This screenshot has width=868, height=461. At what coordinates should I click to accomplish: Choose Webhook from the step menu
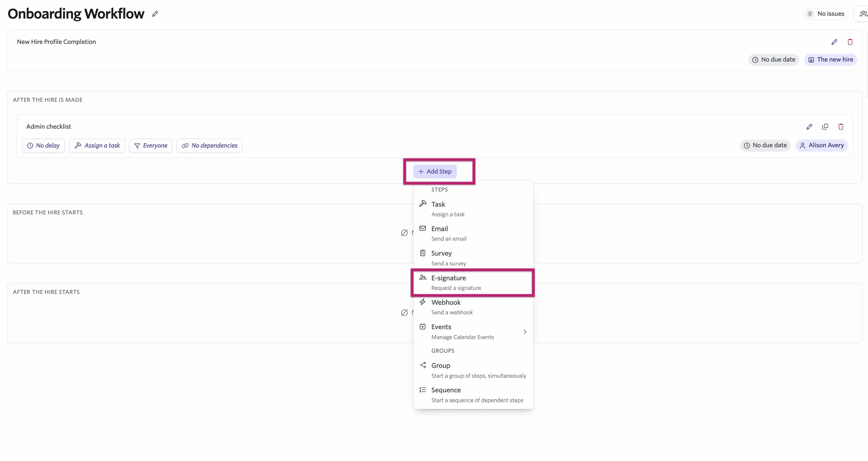(473, 307)
